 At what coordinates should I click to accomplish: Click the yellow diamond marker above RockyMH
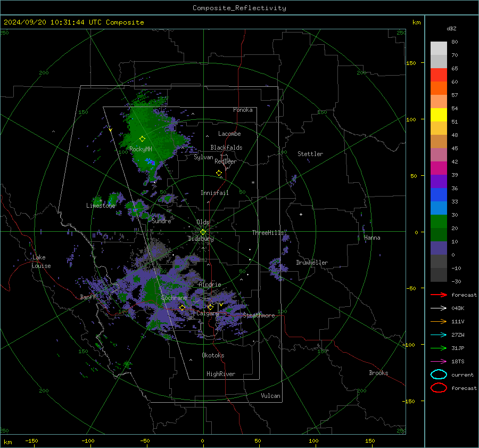tap(142, 139)
